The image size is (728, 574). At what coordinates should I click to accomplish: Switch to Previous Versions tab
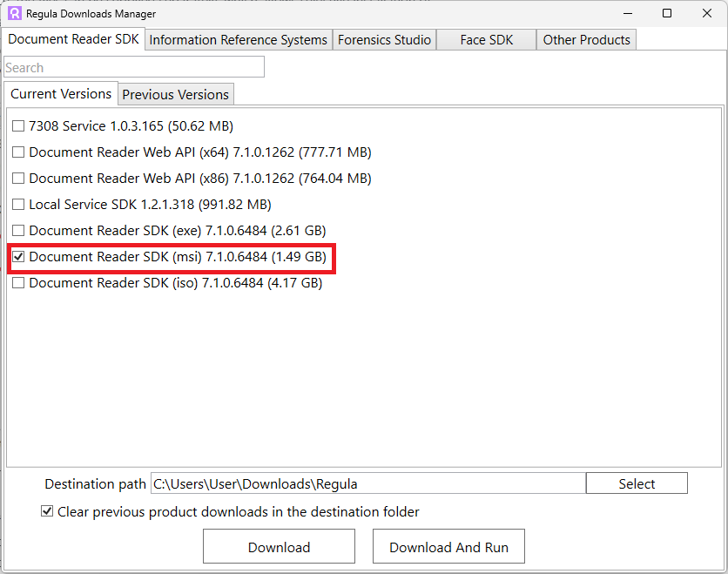pyautogui.click(x=176, y=95)
